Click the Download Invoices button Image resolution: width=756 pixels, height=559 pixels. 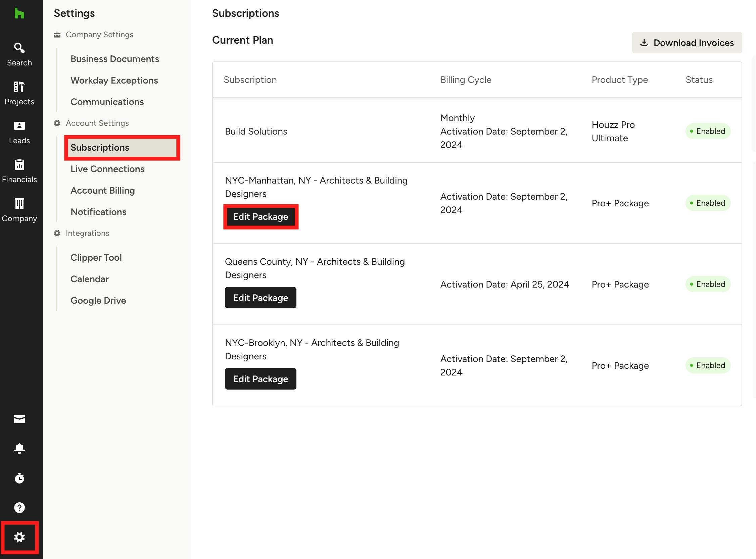687,43
